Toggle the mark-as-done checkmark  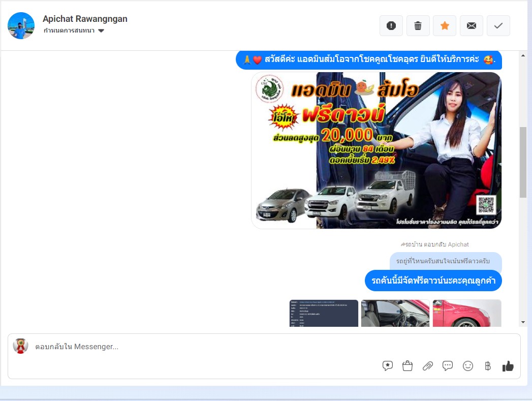tap(498, 26)
